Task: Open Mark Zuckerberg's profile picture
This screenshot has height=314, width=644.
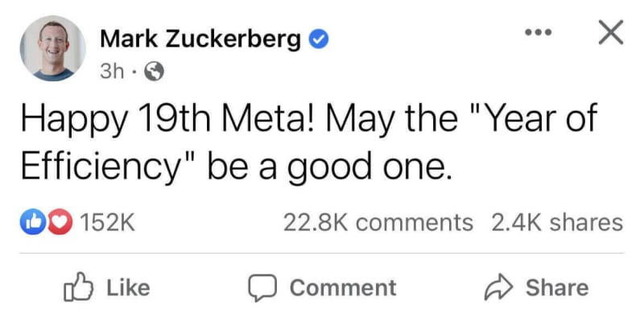Action: (52, 48)
